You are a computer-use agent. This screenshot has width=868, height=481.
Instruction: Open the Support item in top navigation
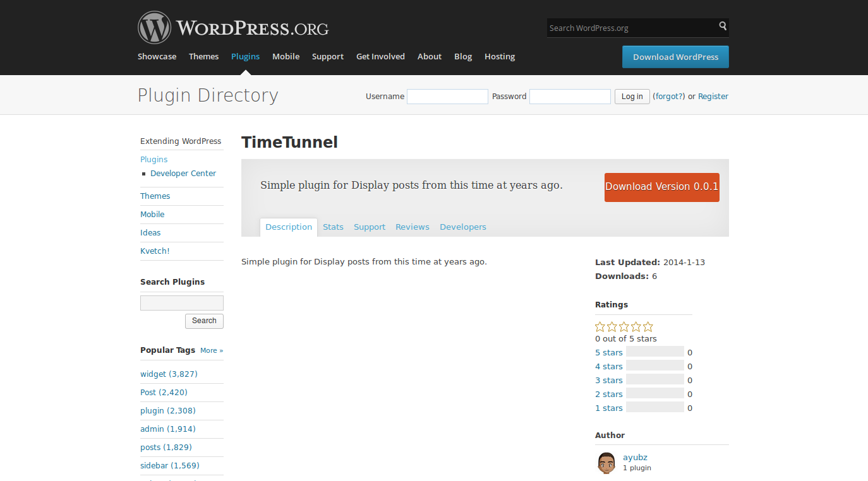pyautogui.click(x=328, y=56)
